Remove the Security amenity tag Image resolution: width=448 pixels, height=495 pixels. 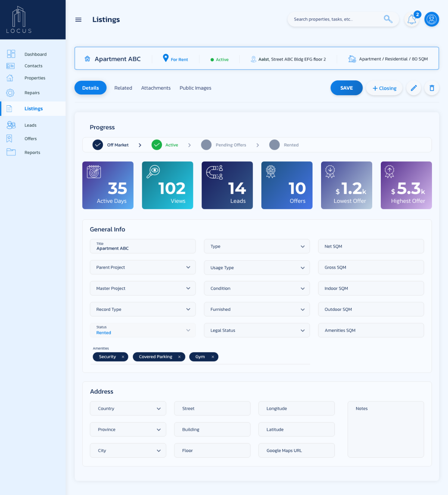(123, 357)
